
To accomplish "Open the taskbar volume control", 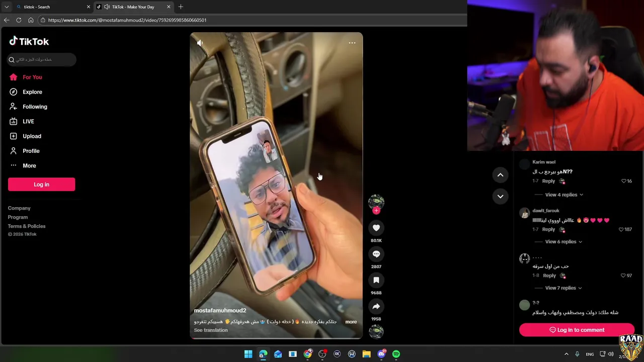I will click(611, 354).
